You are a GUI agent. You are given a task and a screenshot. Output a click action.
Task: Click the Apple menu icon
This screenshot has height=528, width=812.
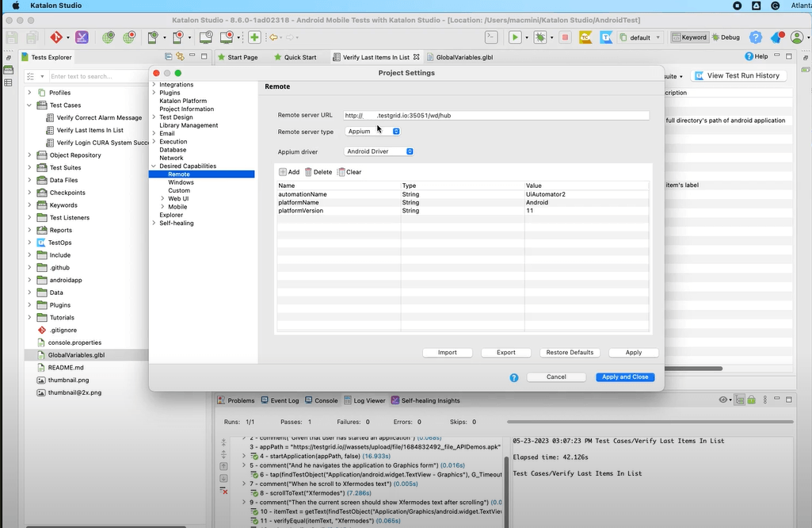point(16,6)
